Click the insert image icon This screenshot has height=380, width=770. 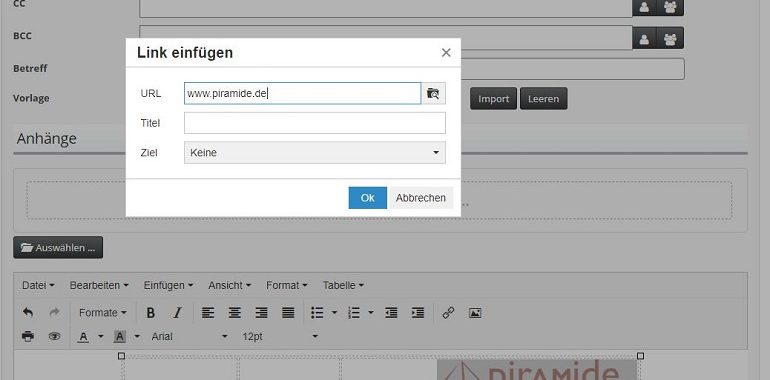click(475, 313)
